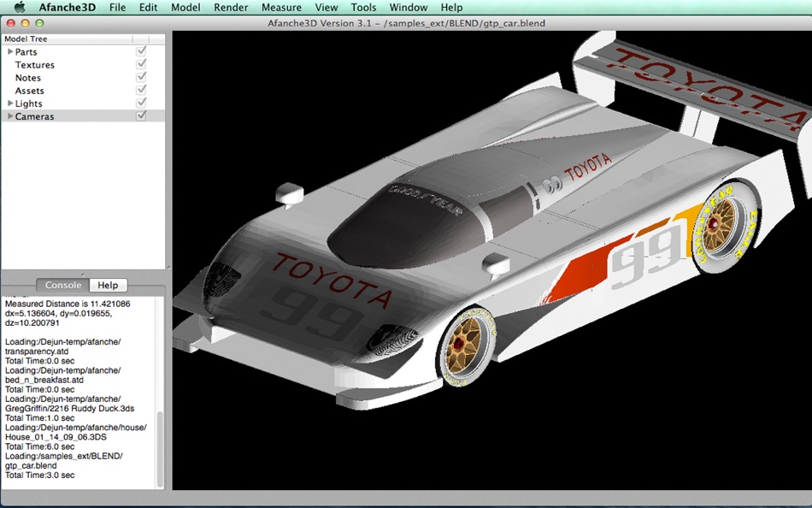The image size is (812, 508).
Task: Open the Apple menu
Action: tap(19, 7)
